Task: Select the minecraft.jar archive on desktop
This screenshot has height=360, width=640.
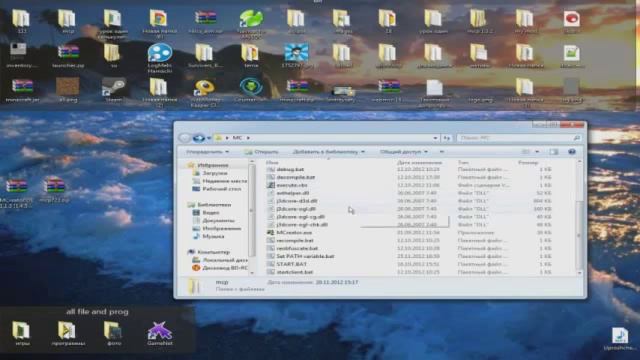Action: 22,90
